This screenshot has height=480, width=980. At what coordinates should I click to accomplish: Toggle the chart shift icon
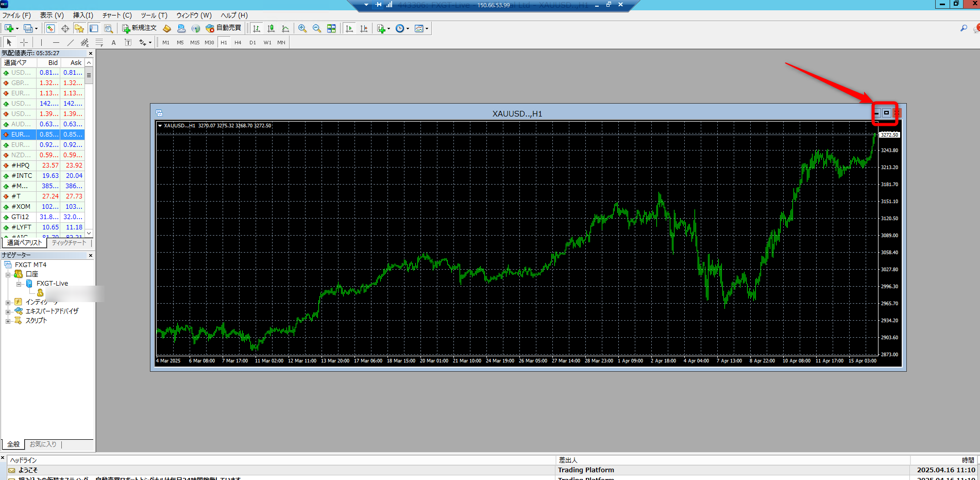pyautogui.click(x=364, y=28)
